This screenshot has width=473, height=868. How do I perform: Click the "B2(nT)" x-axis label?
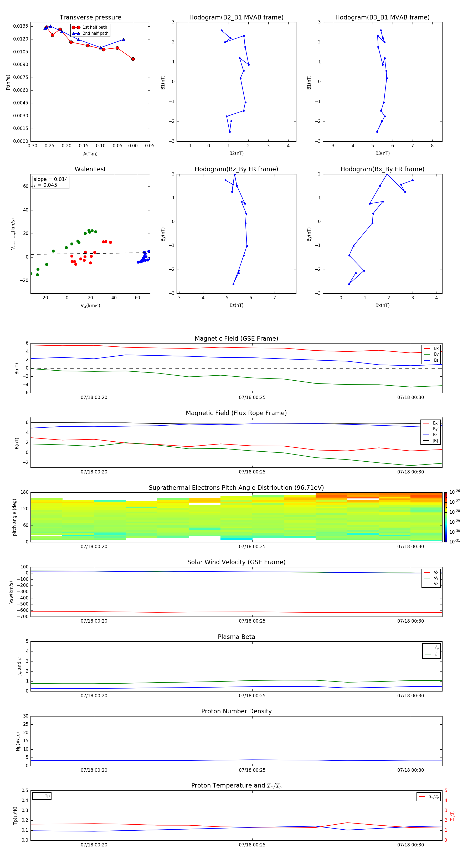[236, 153]
